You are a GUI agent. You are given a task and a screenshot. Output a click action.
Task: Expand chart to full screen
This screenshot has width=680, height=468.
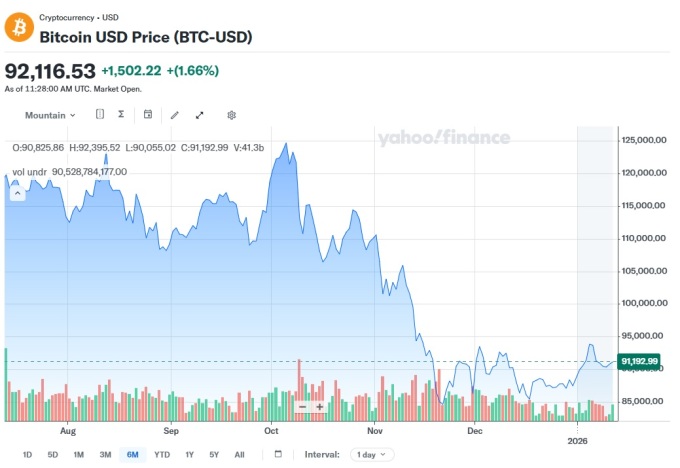tap(200, 115)
